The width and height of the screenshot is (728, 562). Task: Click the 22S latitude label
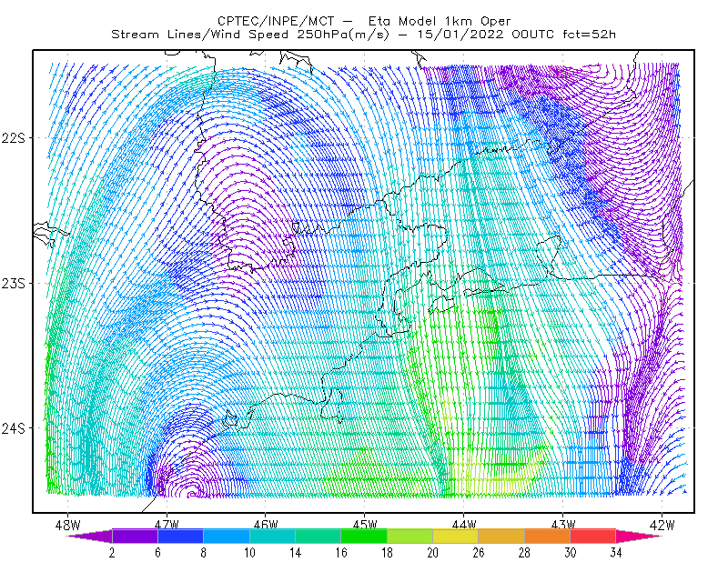(13, 138)
